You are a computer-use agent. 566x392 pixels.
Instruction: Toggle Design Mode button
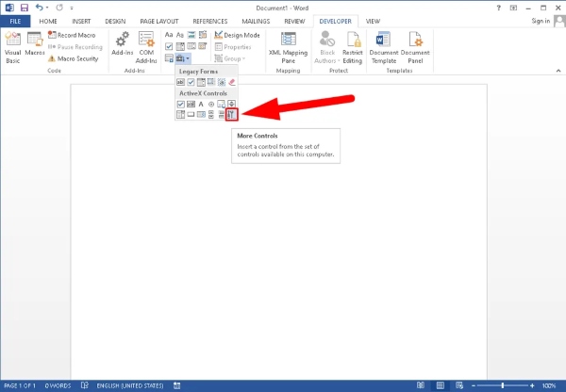[236, 35]
